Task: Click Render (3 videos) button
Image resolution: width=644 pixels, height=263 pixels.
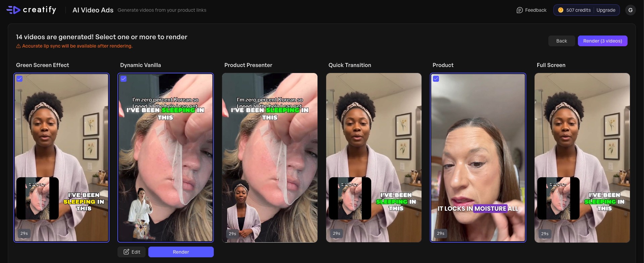Action: pos(602,41)
